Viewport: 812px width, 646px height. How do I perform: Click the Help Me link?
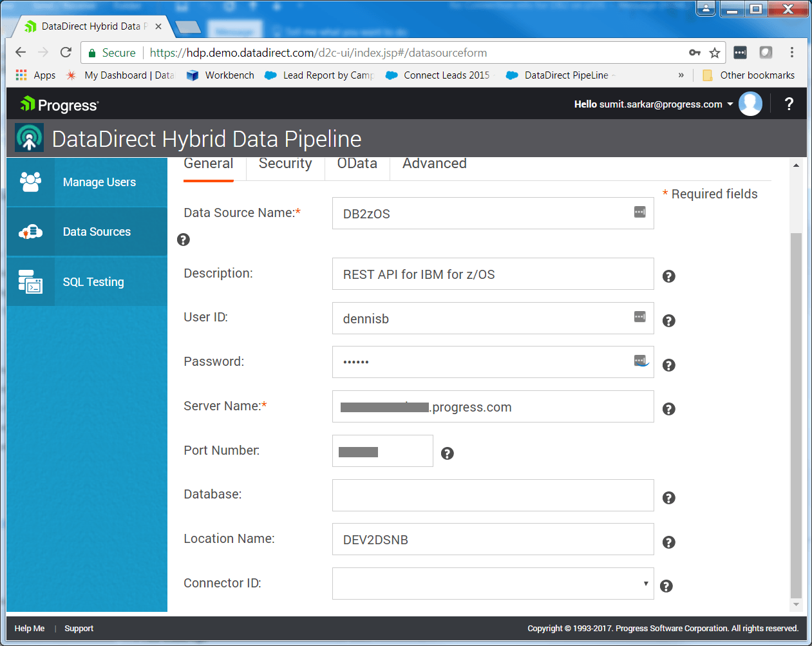pos(30,628)
